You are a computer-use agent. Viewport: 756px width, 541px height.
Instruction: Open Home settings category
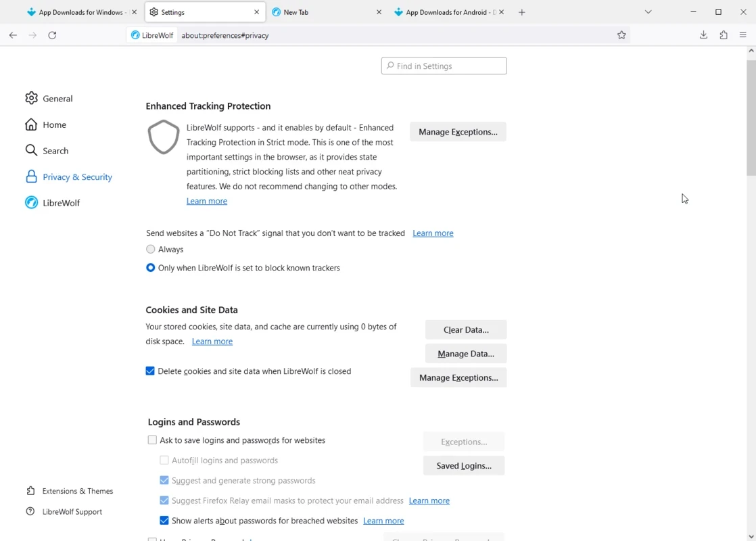[46, 124]
